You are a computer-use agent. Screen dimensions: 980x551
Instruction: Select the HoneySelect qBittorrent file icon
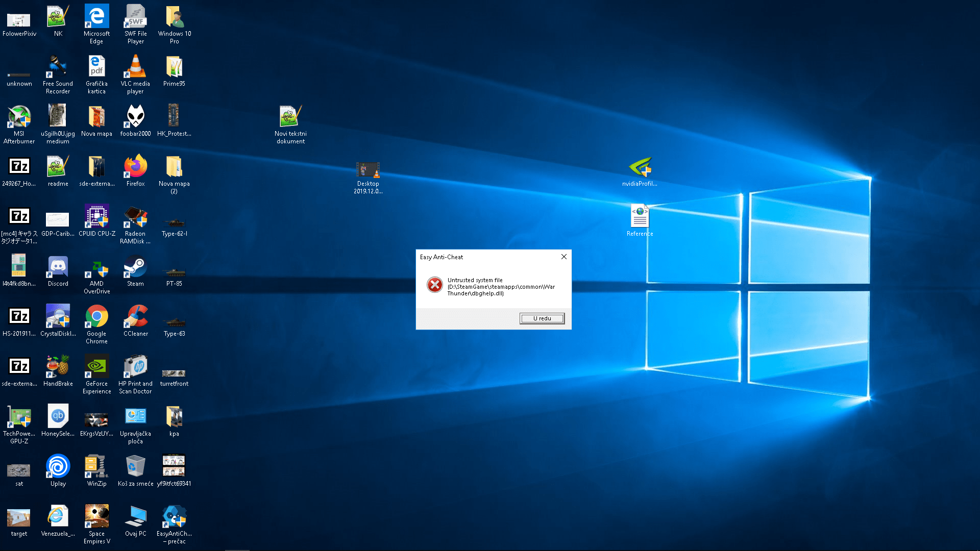point(58,420)
